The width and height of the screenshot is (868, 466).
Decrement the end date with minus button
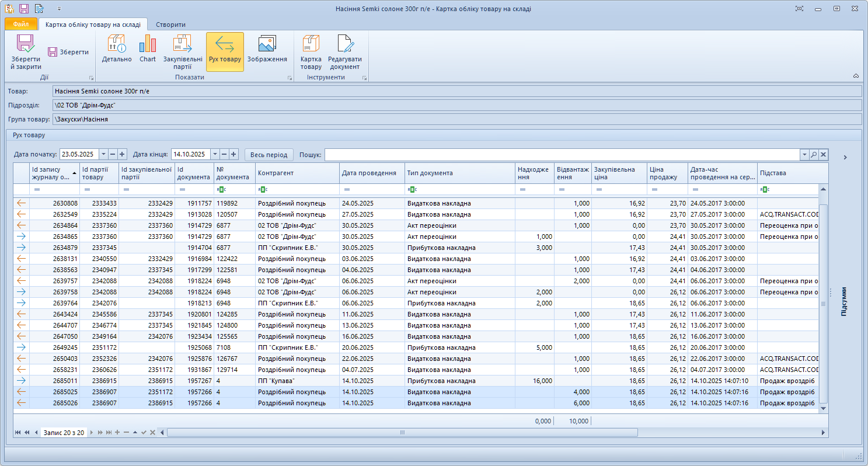coord(224,154)
